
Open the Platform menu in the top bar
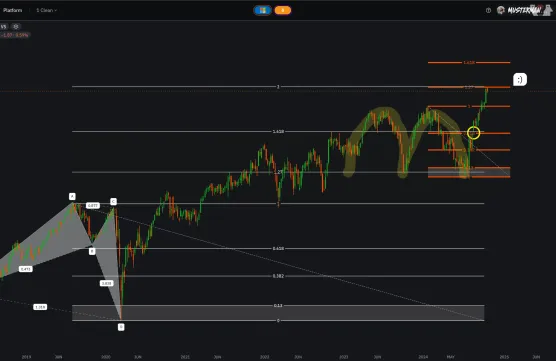[12, 10]
